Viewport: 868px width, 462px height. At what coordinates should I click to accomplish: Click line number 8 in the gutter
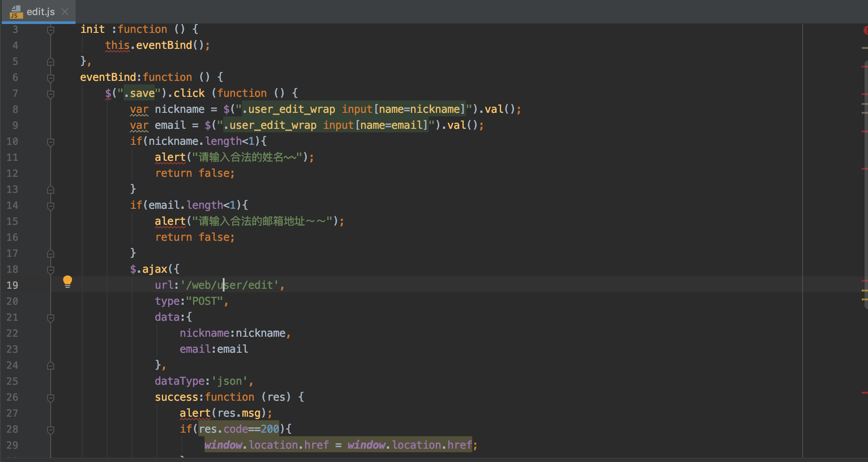click(15, 109)
